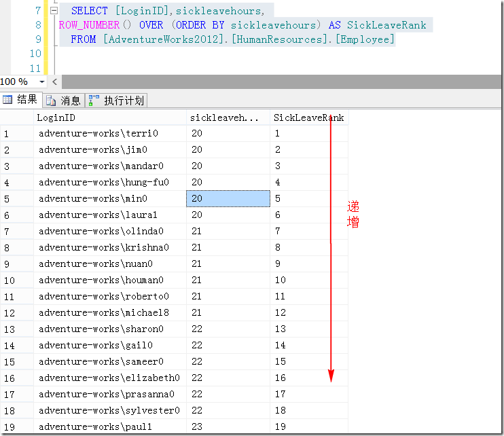The height and width of the screenshot is (436, 504).
Task: Click cell adventure-works\michael8
Action: 109,312
